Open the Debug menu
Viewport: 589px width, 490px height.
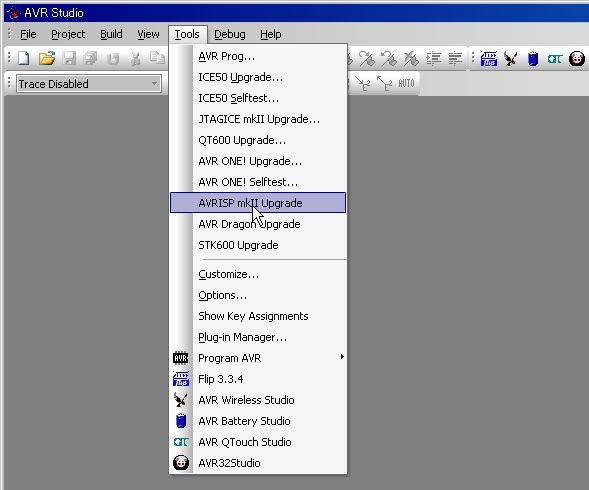pyautogui.click(x=230, y=34)
